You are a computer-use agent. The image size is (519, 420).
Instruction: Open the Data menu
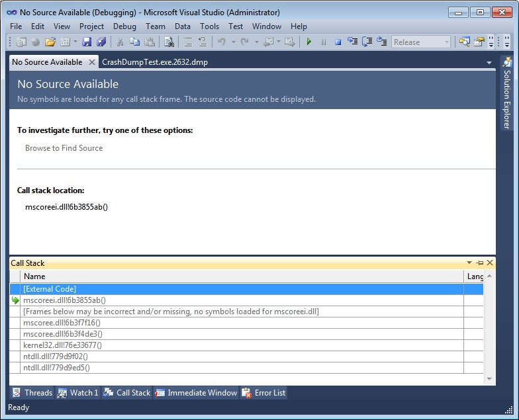coord(183,26)
